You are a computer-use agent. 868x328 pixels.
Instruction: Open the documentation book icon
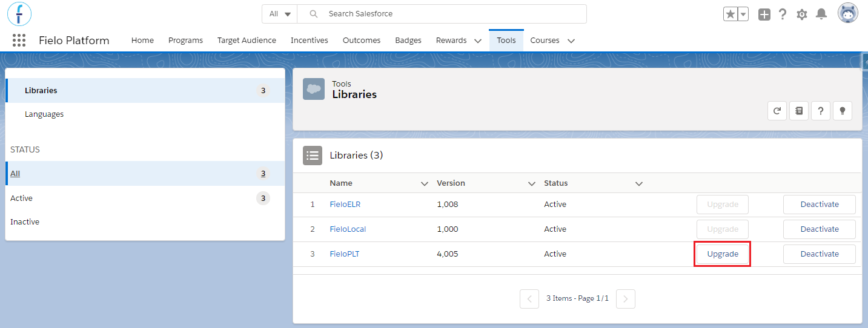click(x=799, y=111)
